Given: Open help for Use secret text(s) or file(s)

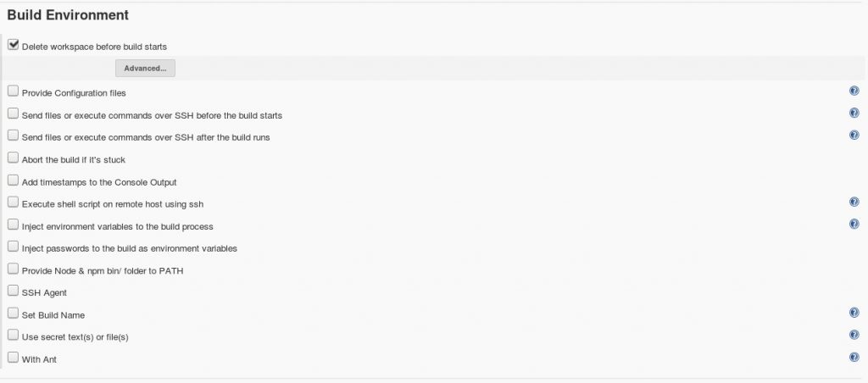Looking at the screenshot, I should 854,335.
